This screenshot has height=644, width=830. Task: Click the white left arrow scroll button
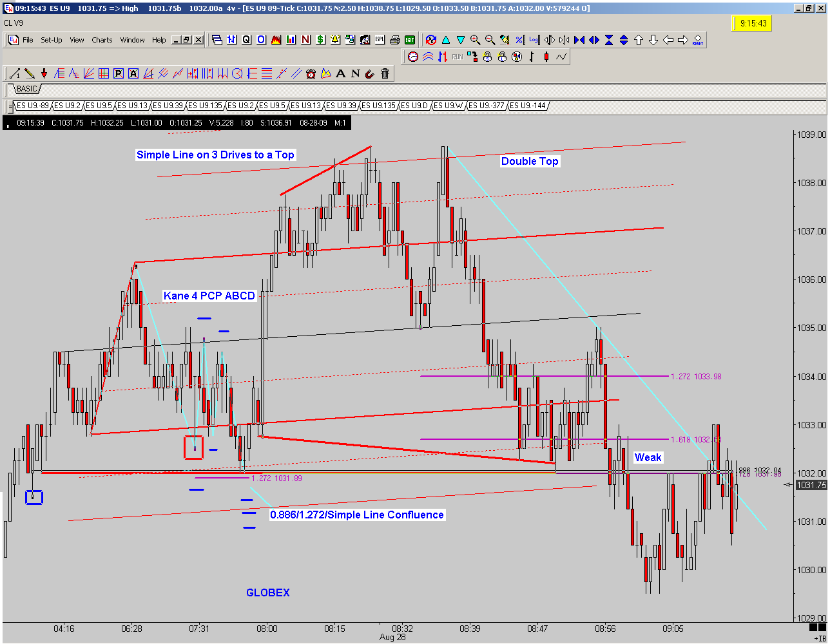coord(668,40)
